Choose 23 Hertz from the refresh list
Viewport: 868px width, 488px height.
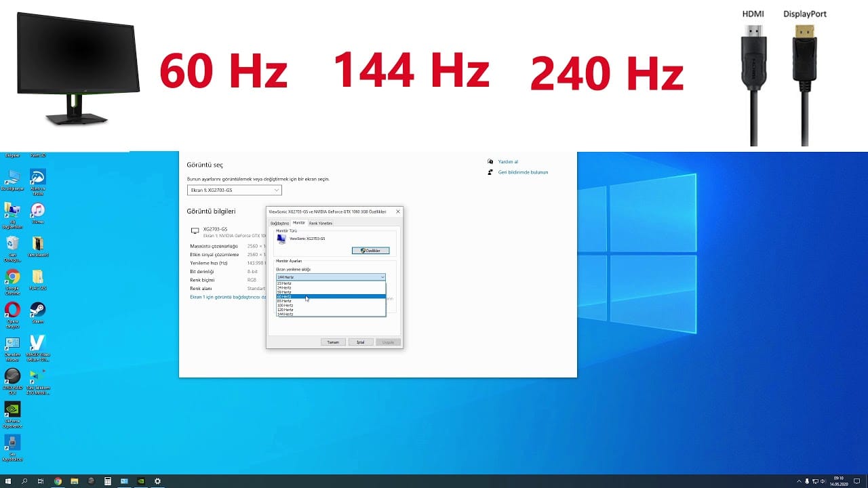coord(330,283)
